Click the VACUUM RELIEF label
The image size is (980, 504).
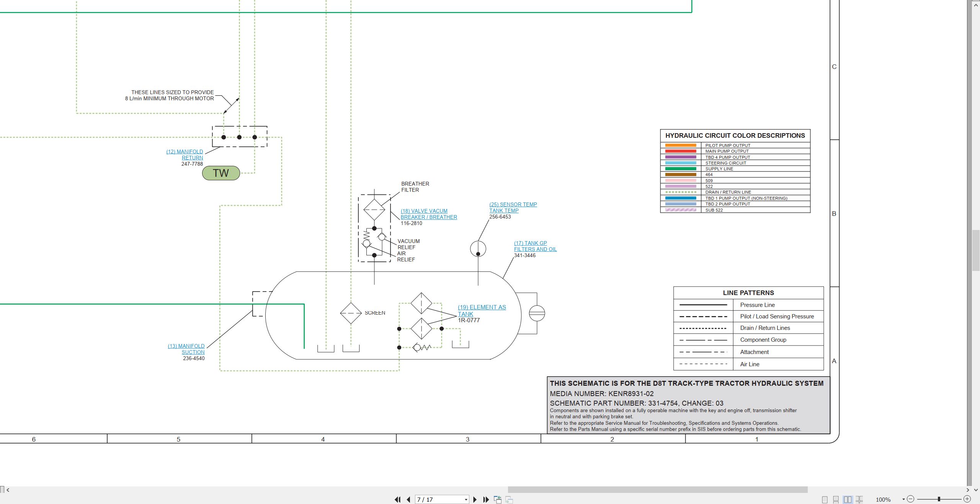(x=408, y=244)
